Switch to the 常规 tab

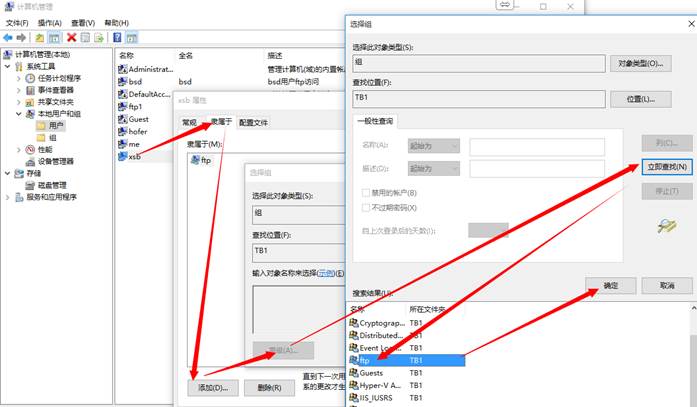tap(189, 122)
